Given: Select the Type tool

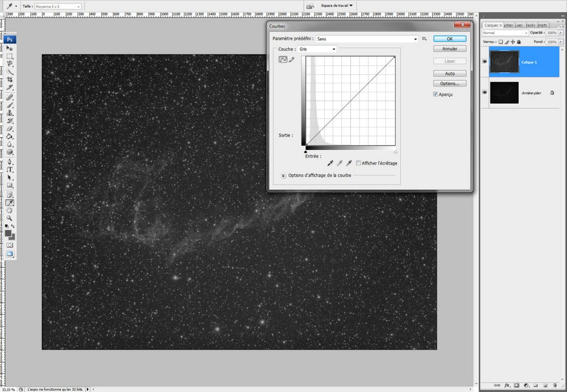Looking at the screenshot, I should pos(10,169).
